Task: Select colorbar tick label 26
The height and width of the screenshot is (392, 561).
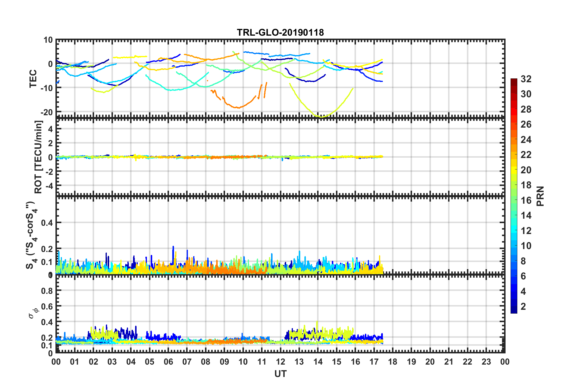Action: coord(526,124)
